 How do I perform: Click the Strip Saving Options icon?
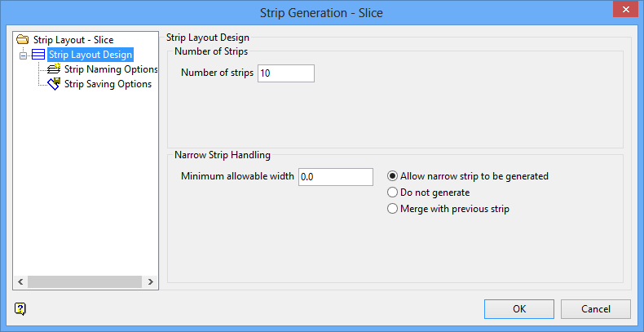coord(55,84)
